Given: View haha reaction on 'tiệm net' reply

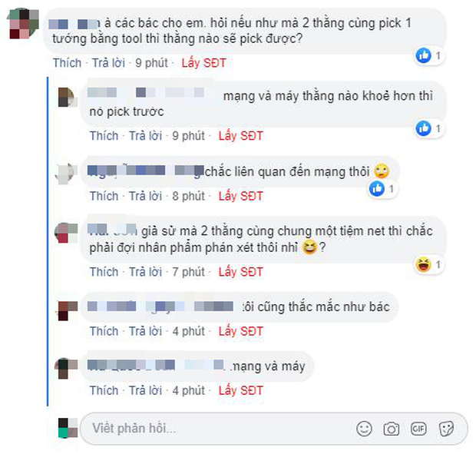Looking at the screenshot, I should tap(429, 264).
